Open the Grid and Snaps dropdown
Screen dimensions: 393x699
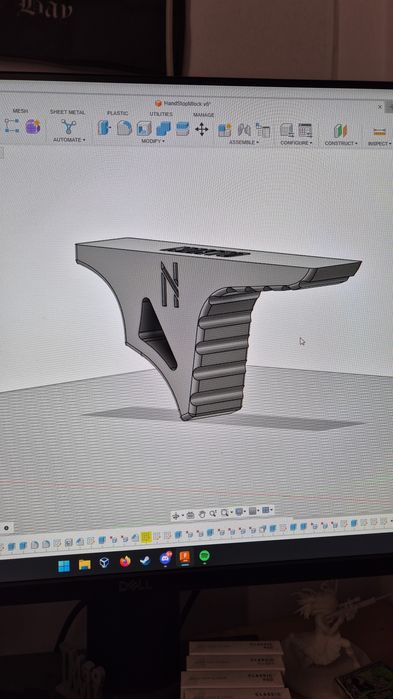tap(254, 511)
